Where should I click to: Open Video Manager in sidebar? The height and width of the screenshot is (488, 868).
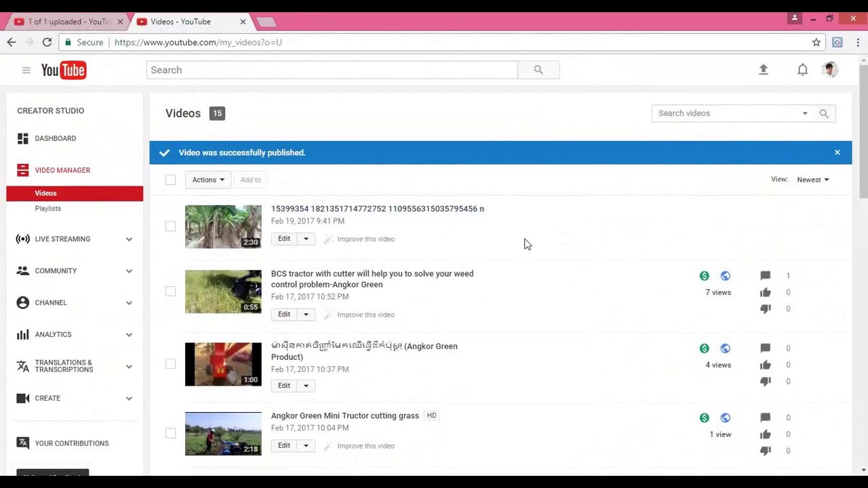pos(62,170)
